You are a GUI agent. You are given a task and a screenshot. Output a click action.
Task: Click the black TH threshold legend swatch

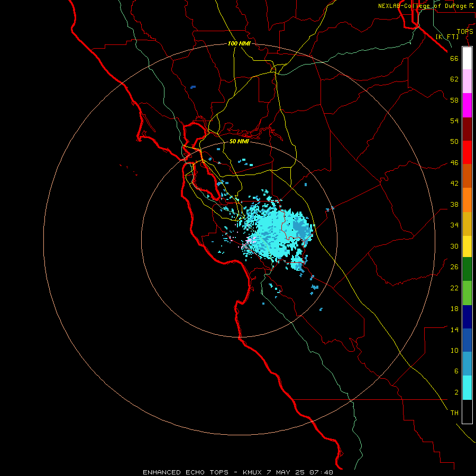pyautogui.click(x=467, y=411)
